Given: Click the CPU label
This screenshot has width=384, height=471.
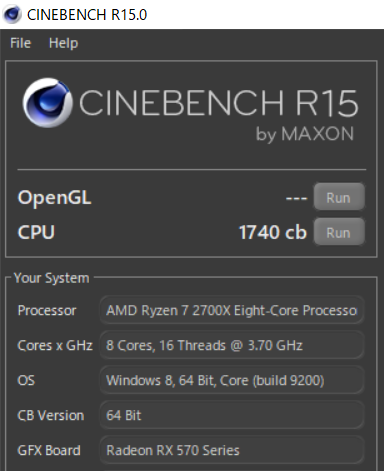Looking at the screenshot, I should point(36,232).
